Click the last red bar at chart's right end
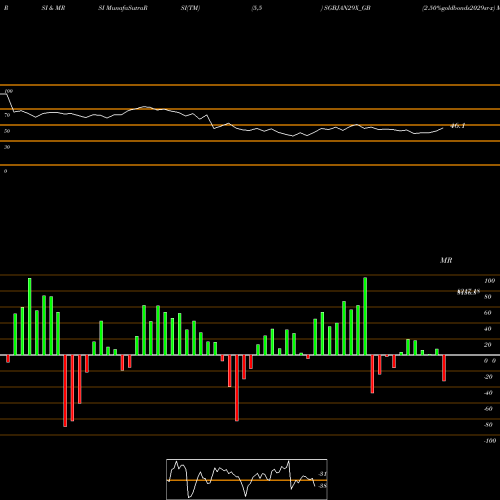 (x=444, y=368)
